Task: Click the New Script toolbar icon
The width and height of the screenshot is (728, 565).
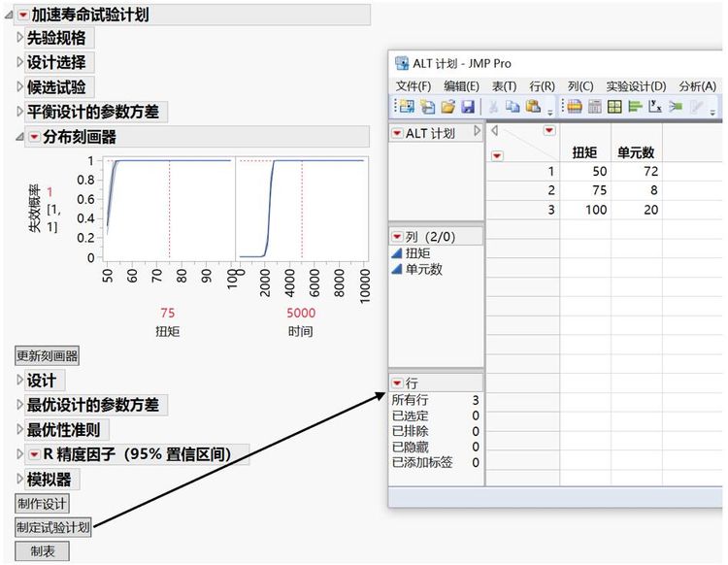Action: (x=427, y=107)
